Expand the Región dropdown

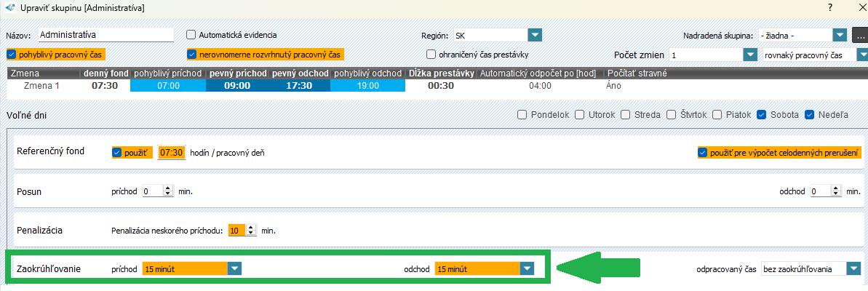535,35
